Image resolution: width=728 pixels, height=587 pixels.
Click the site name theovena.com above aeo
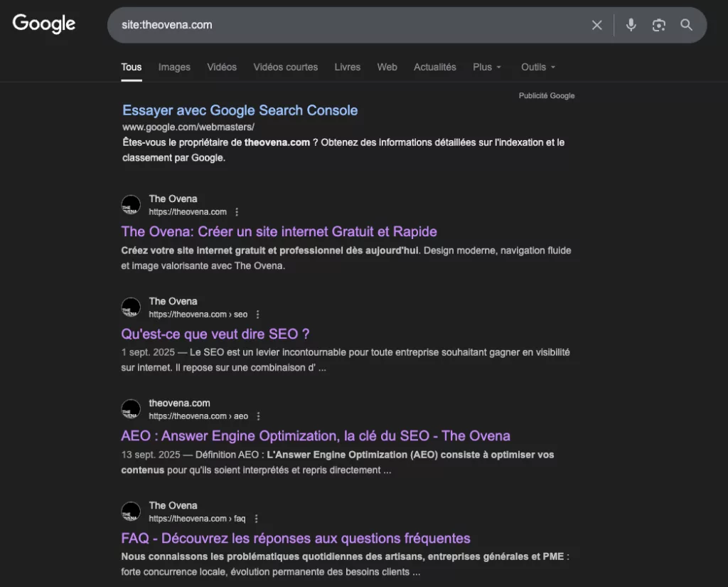(179, 403)
